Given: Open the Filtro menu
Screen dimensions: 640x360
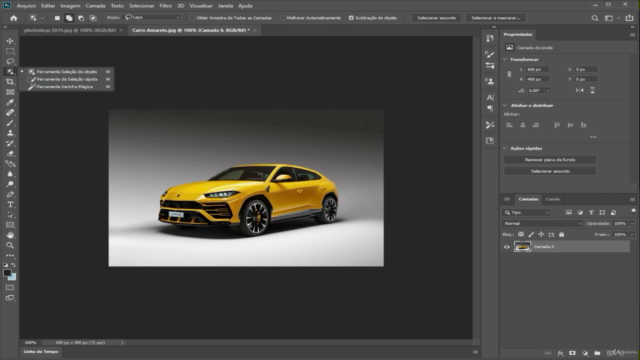Looking at the screenshot, I should click(165, 6).
